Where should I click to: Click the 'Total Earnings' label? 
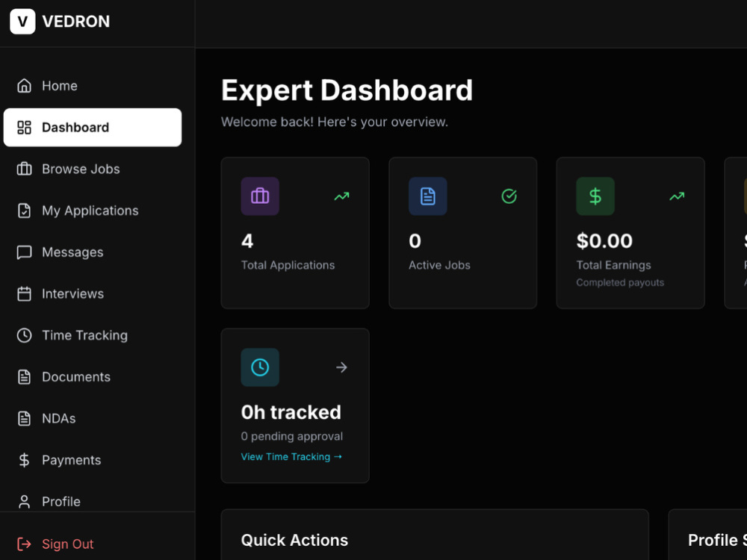point(613,265)
